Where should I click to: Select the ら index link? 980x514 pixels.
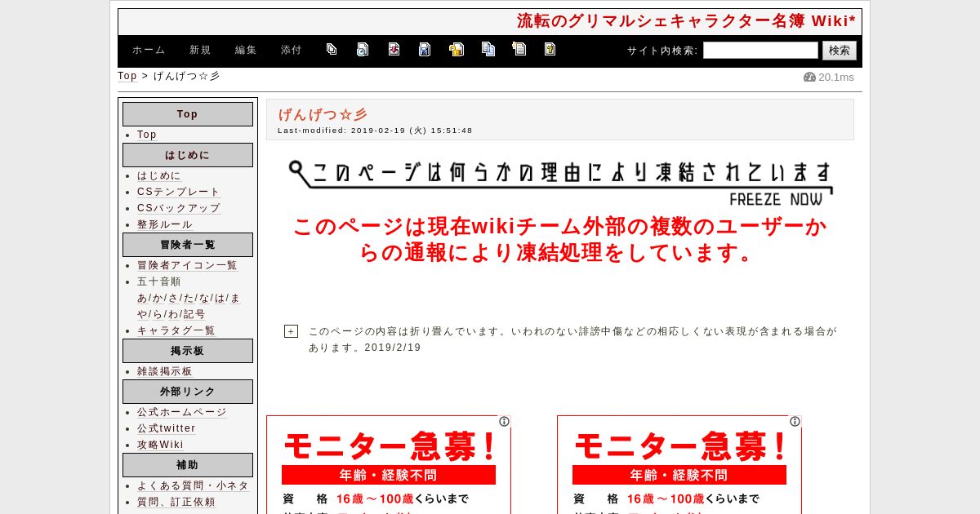click(158, 314)
